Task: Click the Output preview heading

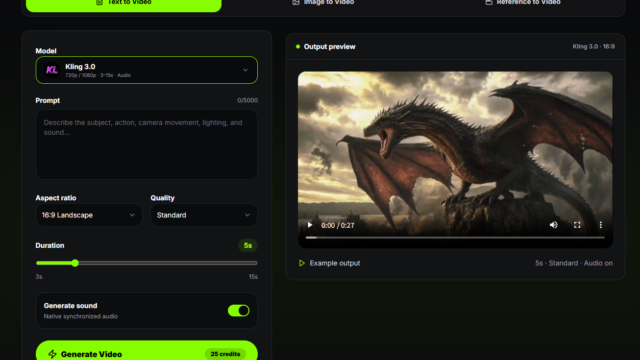Action: 329,47
